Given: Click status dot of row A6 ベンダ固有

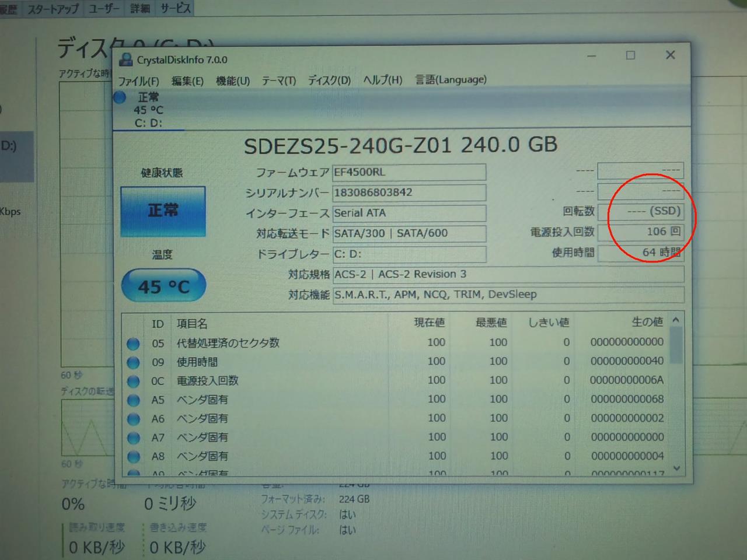Looking at the screenshot, I should pos(133,419).
